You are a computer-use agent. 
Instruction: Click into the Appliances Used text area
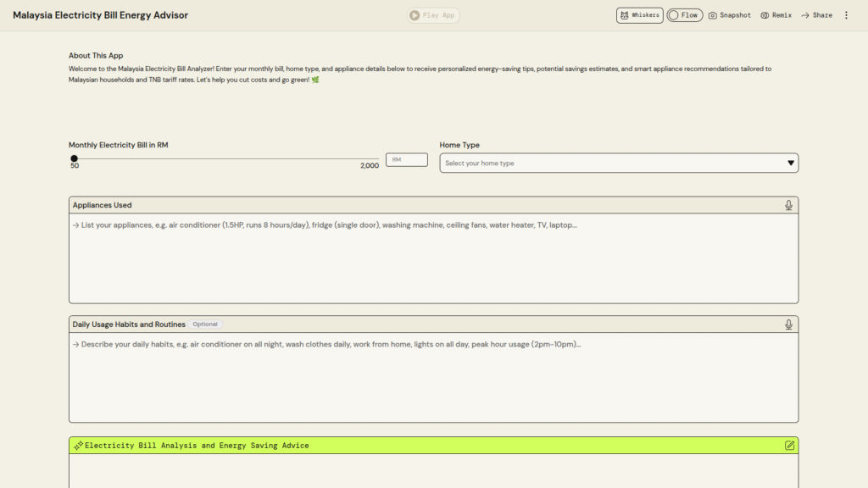433,258
